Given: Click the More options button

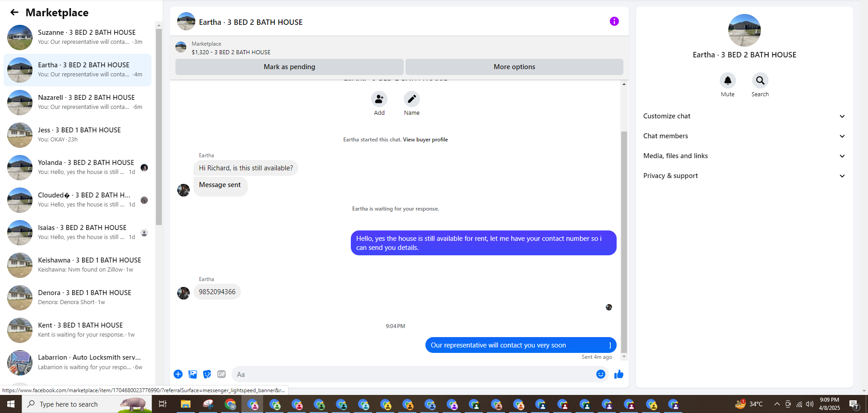Looking at the screenshot, I should [514, 67].
